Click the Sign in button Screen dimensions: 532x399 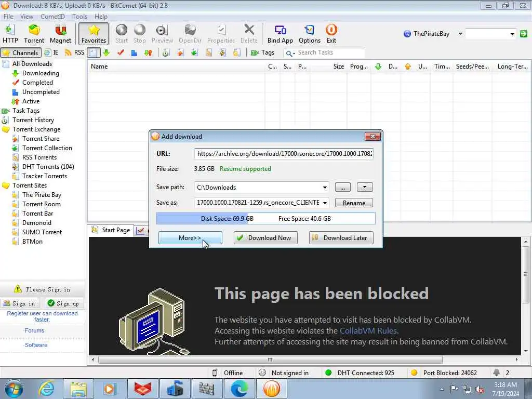pyautogui.click(x=20, y=303)
